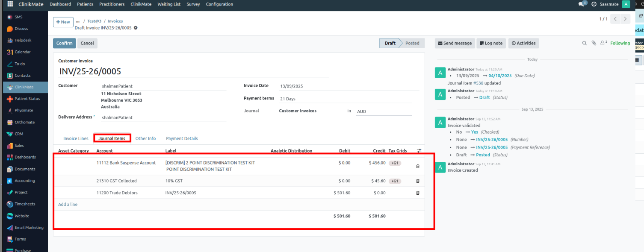The height and width of the screenshot is (252, 644).
Task: Expand the breadcrumb ellipsis menu
Action: (x=78, y=21)
